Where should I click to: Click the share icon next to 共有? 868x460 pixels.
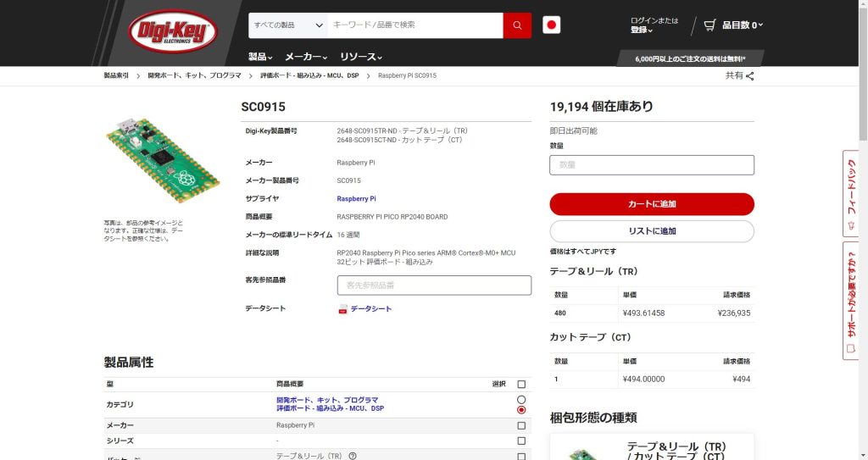coord(749,76)
